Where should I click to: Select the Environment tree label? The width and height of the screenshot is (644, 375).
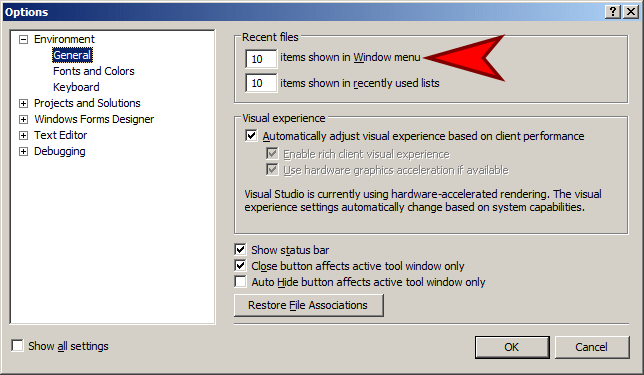64,39
